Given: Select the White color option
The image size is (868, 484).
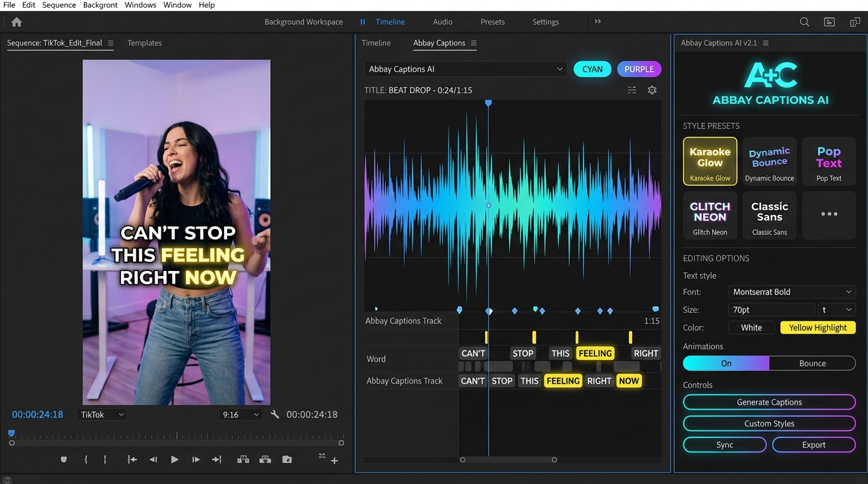Looking at the screenshot, I should pyautogui.click(x=751, y=328).
